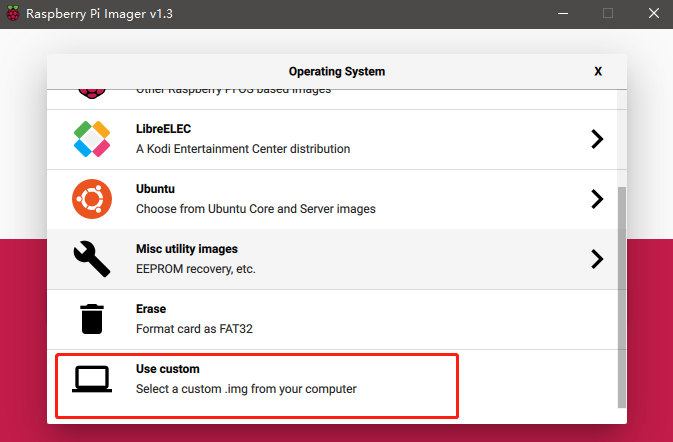Click the trash can Erase icon

(x=92, y=319)
